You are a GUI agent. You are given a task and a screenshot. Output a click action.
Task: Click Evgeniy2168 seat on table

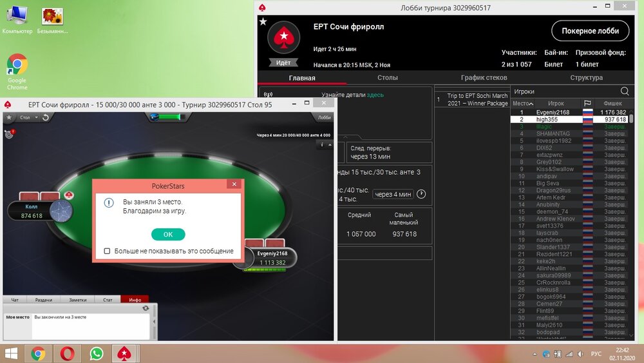pyautogui.click(x=272, y=258)
